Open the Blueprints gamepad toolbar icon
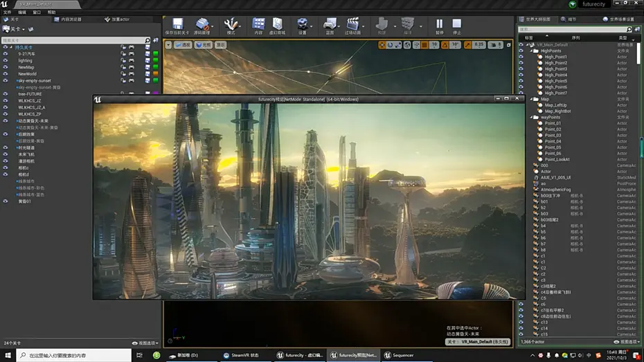Viewport: 644px width, 362px height. [330, 24]
